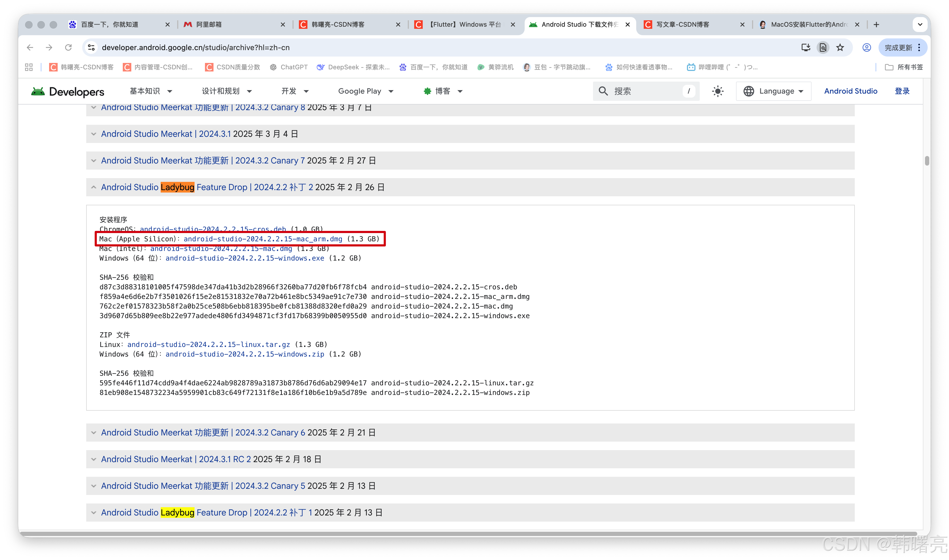949x560 pixels.
Task: Click the page search lens icon
Action: pyautogui.click(x=823, y=47)
